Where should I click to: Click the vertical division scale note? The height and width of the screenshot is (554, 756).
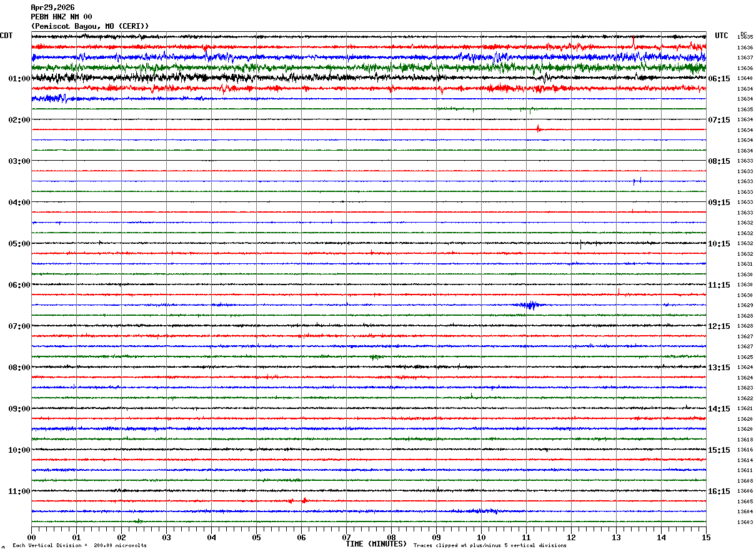80,546
